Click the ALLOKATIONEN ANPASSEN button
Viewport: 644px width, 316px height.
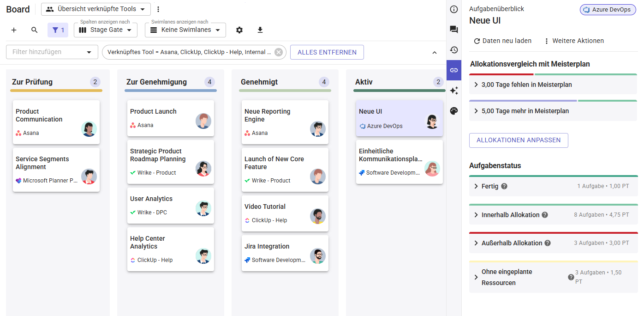point(519,140)
